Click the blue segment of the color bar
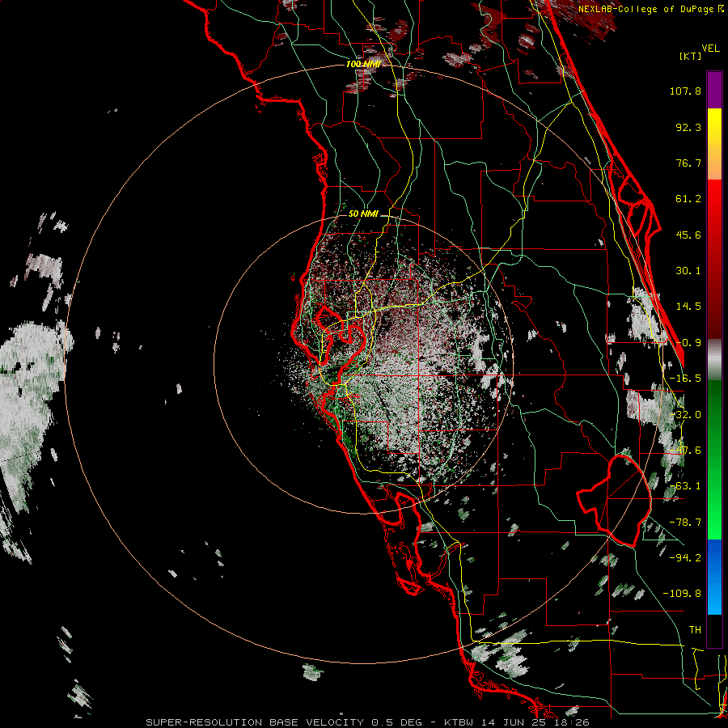Screen dimensions: 728x728 [x=714, y=577]
